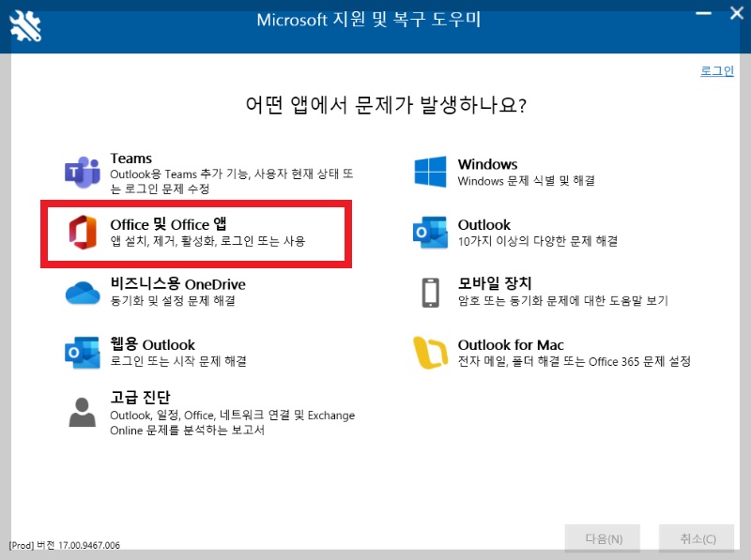The height and width of the screenshot is (560, 751).
Task: Choose the Outlook heading above 10가지 이상
Action: [484, 224]
